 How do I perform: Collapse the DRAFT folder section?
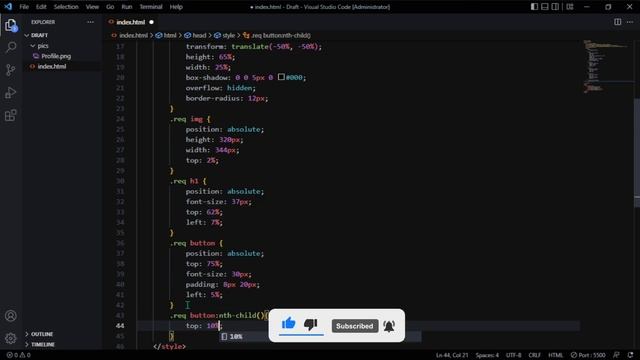click(x=40, y=35)
